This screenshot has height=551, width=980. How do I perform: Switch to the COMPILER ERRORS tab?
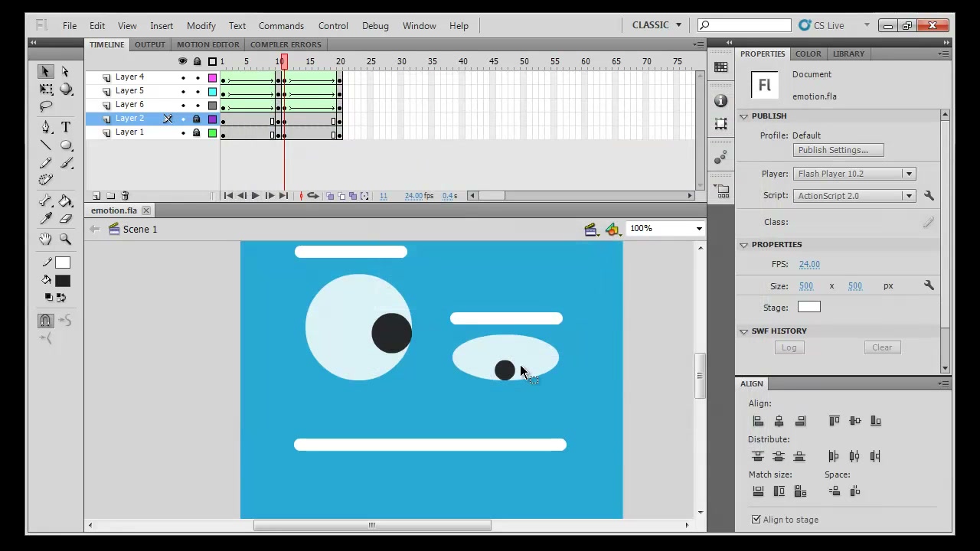click(x=286, y=44)
